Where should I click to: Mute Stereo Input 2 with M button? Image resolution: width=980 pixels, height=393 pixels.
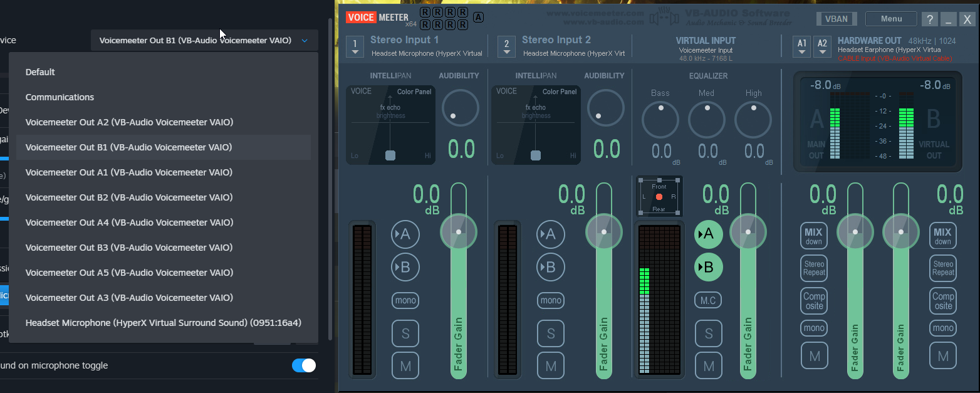coord(551,366)
